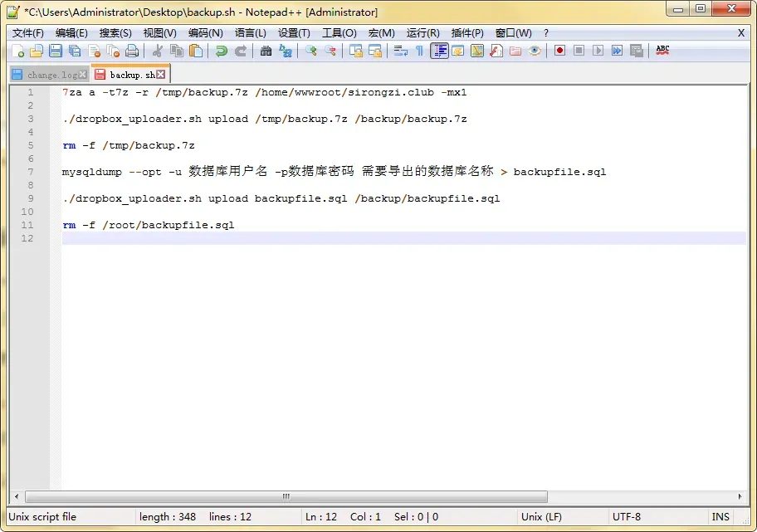Click the Open file folder icon
The height and width of the screenshot is (532, 757).
(37, 51)
